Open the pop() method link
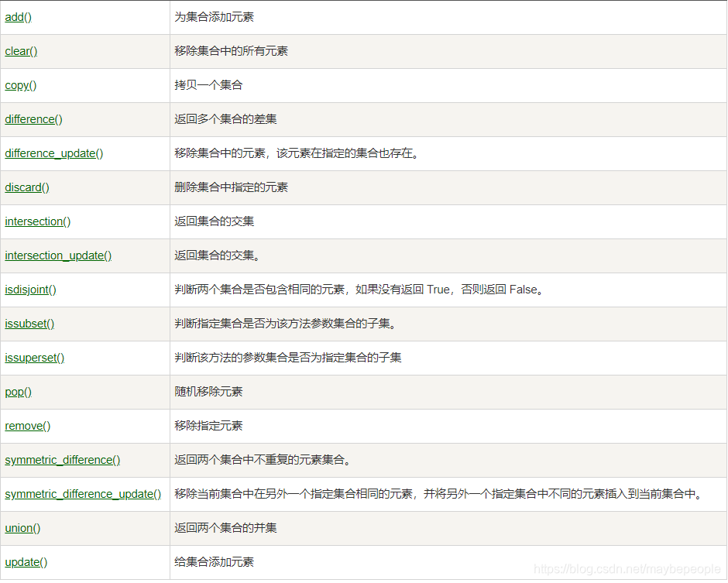Viewport: 728px width, 583px height. 18,393
